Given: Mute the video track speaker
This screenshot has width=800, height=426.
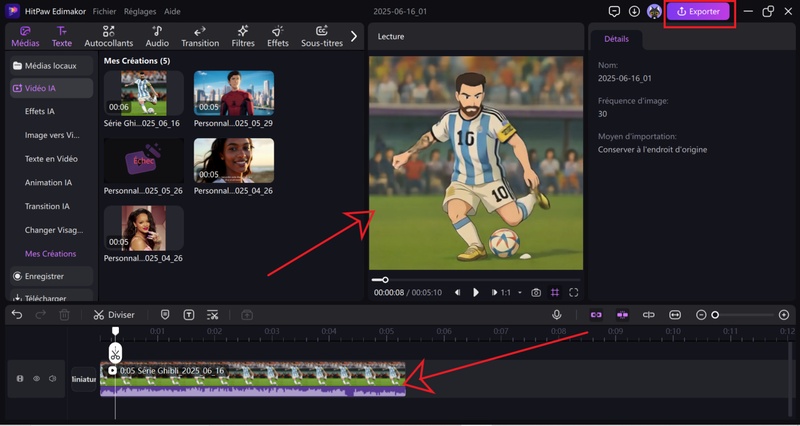Looking at the screenshot, I should (x=53, y=379).
